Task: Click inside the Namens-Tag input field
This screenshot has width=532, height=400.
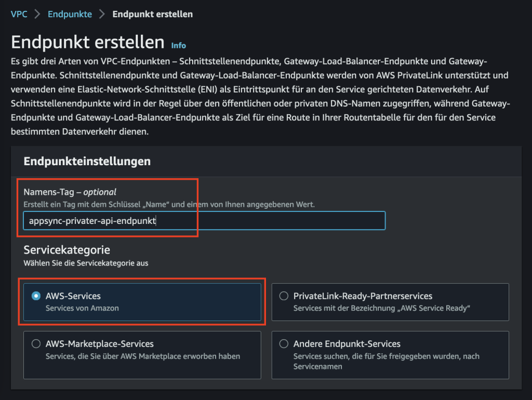Action: click(204, 220)
